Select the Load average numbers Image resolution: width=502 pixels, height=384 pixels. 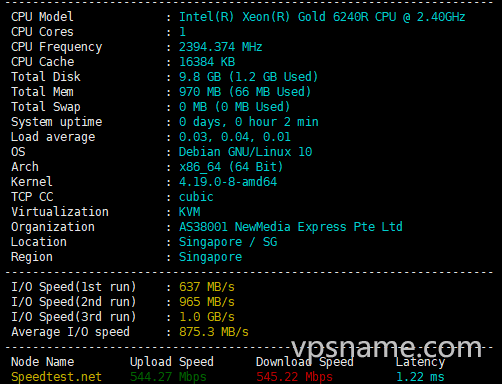(x=235, y=137)
